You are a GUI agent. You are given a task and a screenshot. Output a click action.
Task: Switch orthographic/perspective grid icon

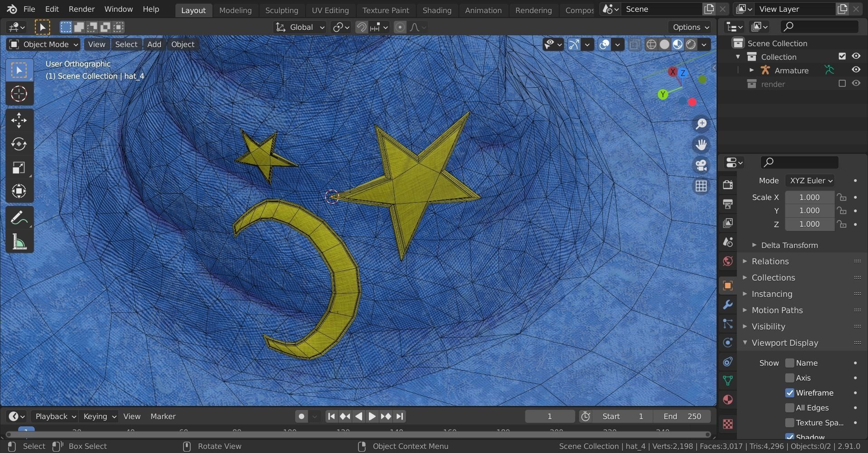coord(701,186)
